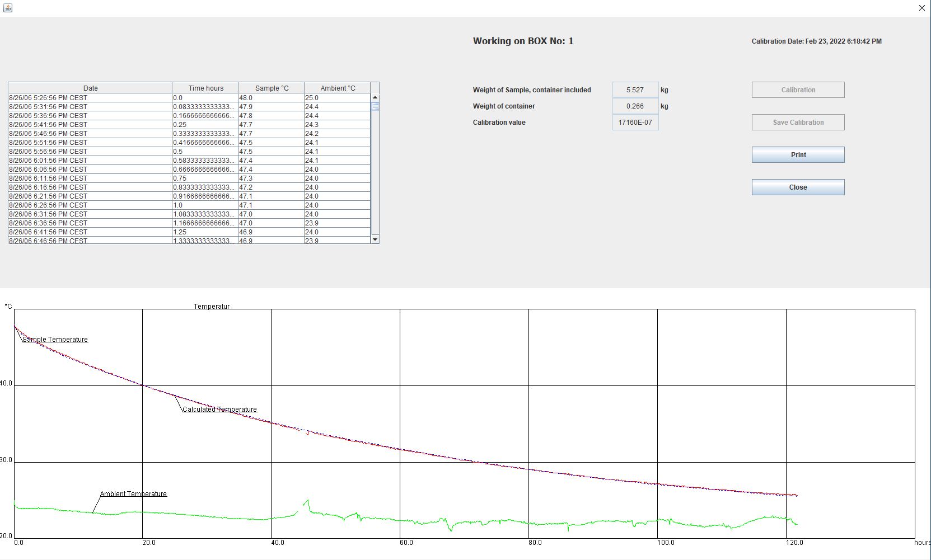Image resolution: width=931 pixels, height=560 pixels.
Task: Click the Weight of container label
Action: tap(504, 106)
